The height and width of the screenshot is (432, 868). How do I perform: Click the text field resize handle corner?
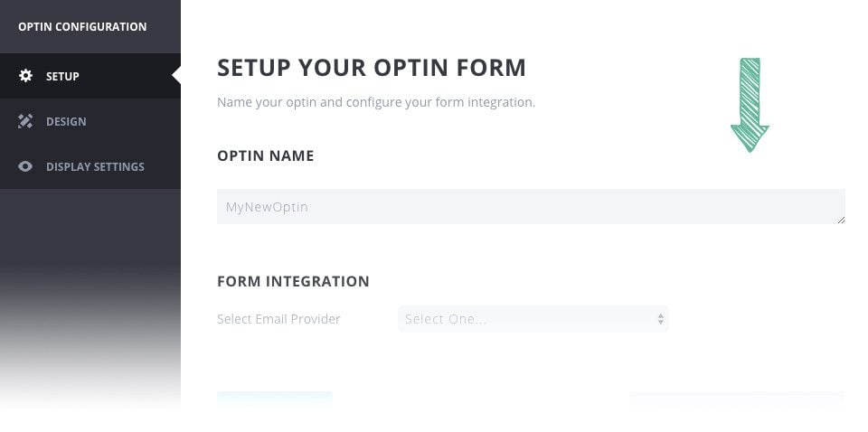pos(841,220)
